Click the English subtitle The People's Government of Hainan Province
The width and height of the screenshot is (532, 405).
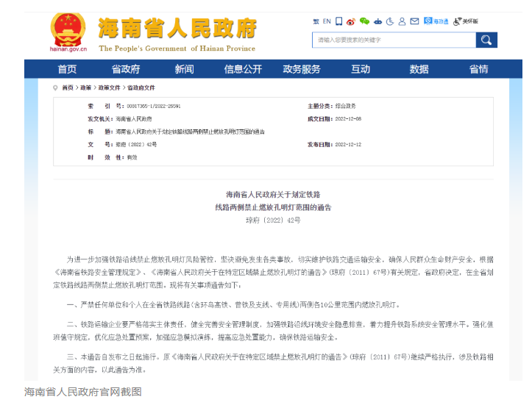coord(177,49)
